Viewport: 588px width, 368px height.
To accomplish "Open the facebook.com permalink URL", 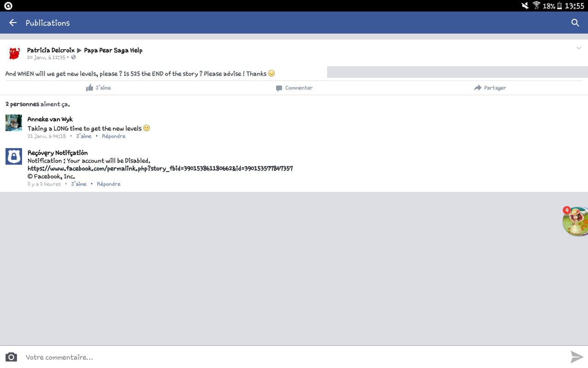I will (160, 168).
